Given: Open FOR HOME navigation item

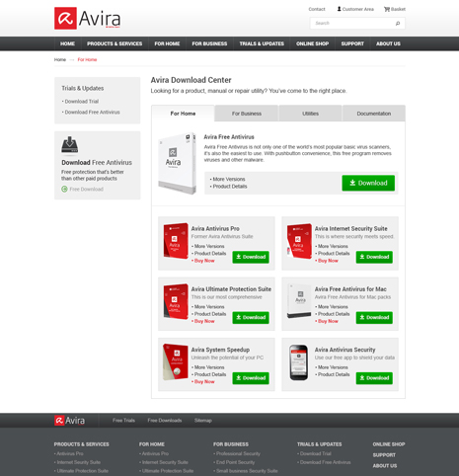Looking at the screenshot, I should pos(167,43).
